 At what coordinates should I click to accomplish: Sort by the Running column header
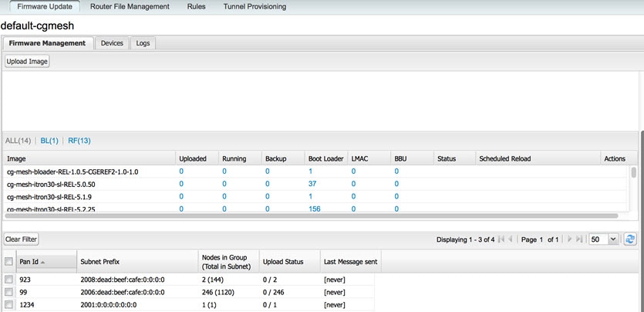point(240,158)
